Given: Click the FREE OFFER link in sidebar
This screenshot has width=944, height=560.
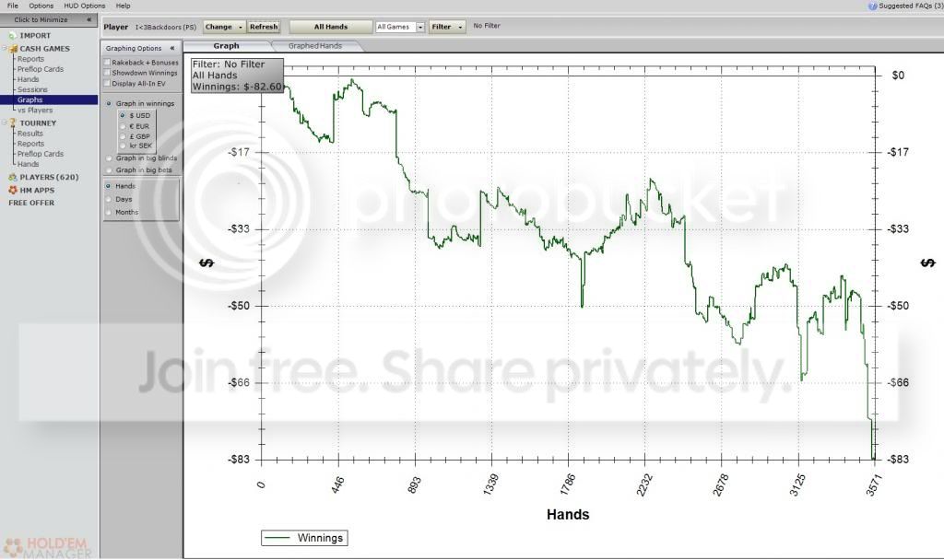Looking at the screenshot, I should [x=31, y=204].
